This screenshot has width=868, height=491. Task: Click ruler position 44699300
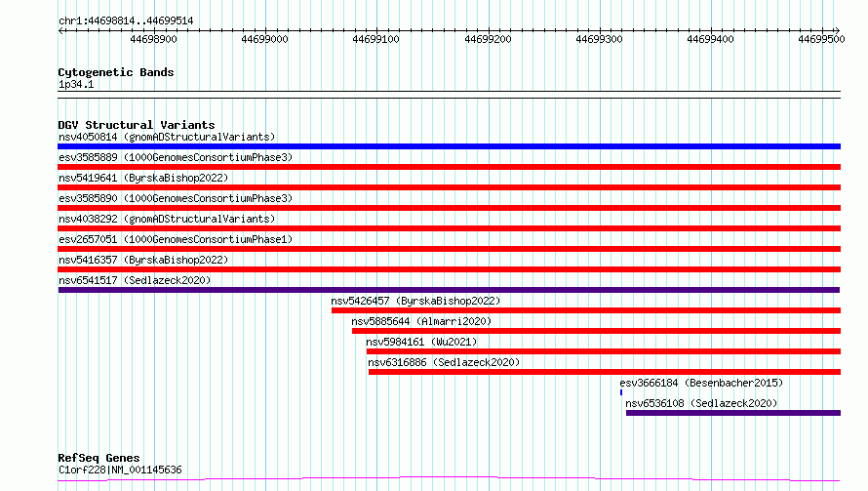click(599, 39)
